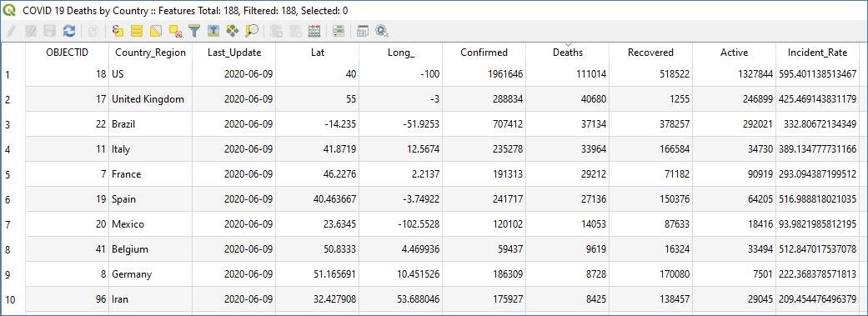This screenshot has width=868, height=316.
Task: Toggle editing mode with the pencil icon
Action: coord(10,31)
